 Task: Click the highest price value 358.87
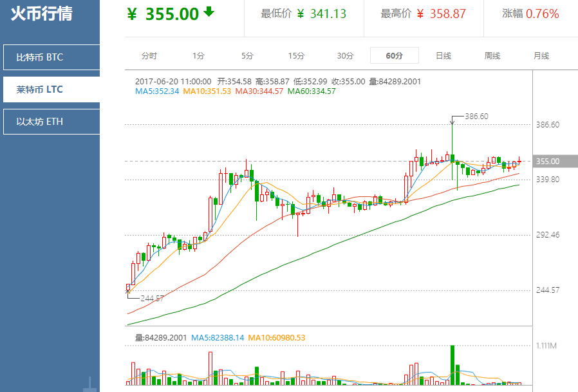coord(448,14)
